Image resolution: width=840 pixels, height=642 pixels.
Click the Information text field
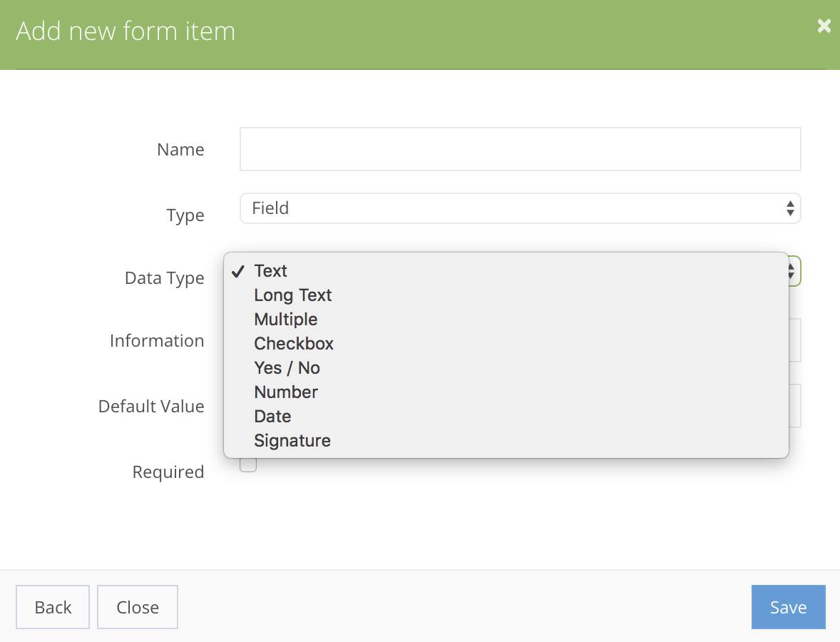794,340
